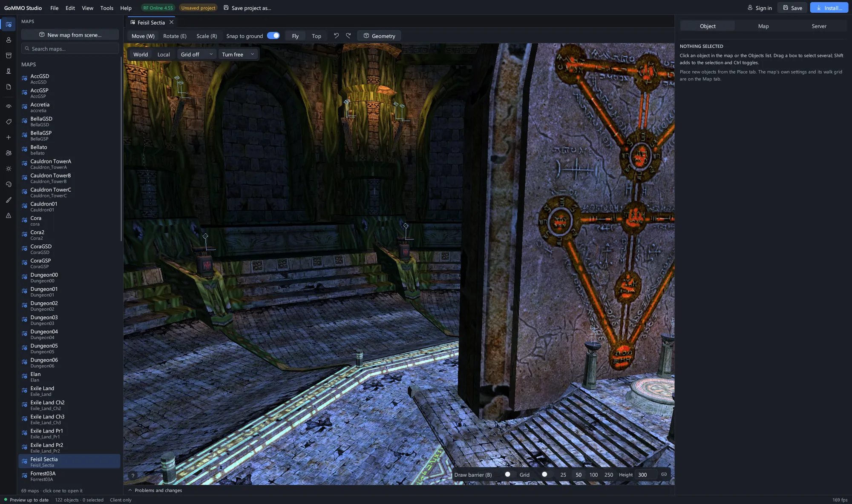The height and width of the screenshot is (504, 852).
Task: Click the plus icon in left sidebar
Action: pyautogui.click(x=9, y=137)
